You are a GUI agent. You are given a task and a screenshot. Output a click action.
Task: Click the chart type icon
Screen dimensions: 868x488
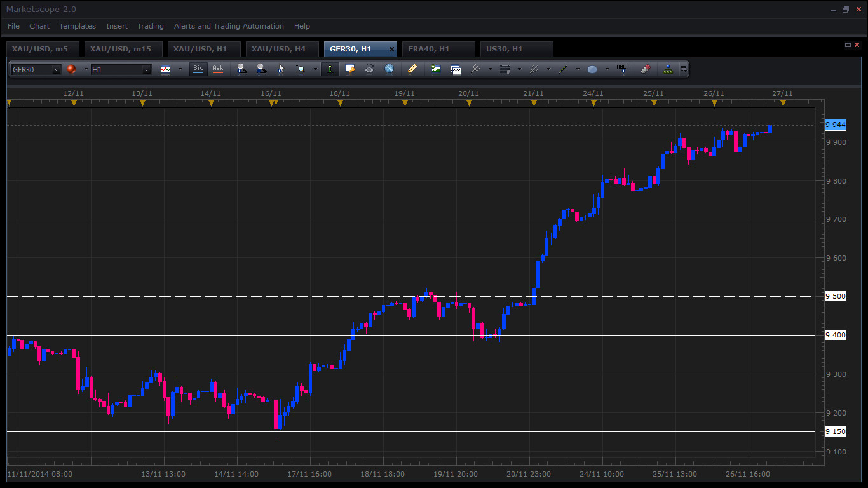[166, 69]
